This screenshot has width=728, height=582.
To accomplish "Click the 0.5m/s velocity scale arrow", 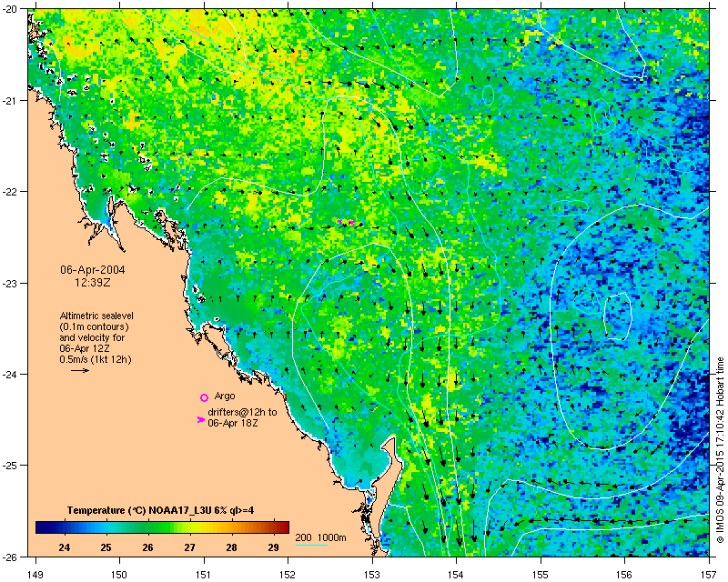I will [x=80, y=370].
